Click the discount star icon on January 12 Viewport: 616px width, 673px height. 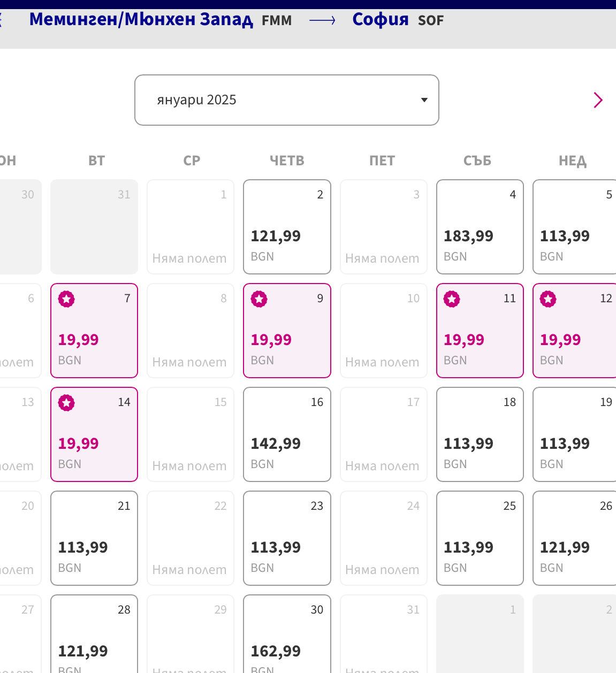coord(548,299)
